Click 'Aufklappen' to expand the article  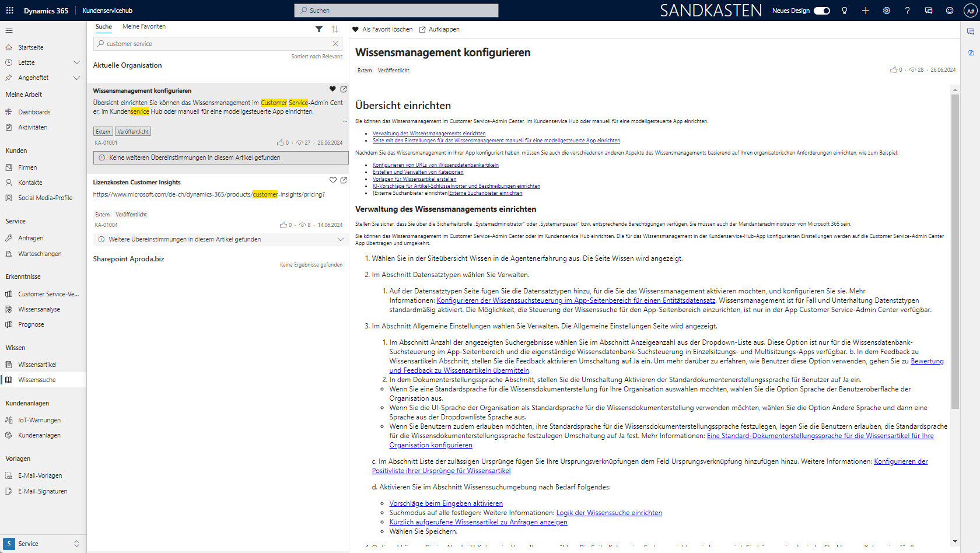pos(442,29)
